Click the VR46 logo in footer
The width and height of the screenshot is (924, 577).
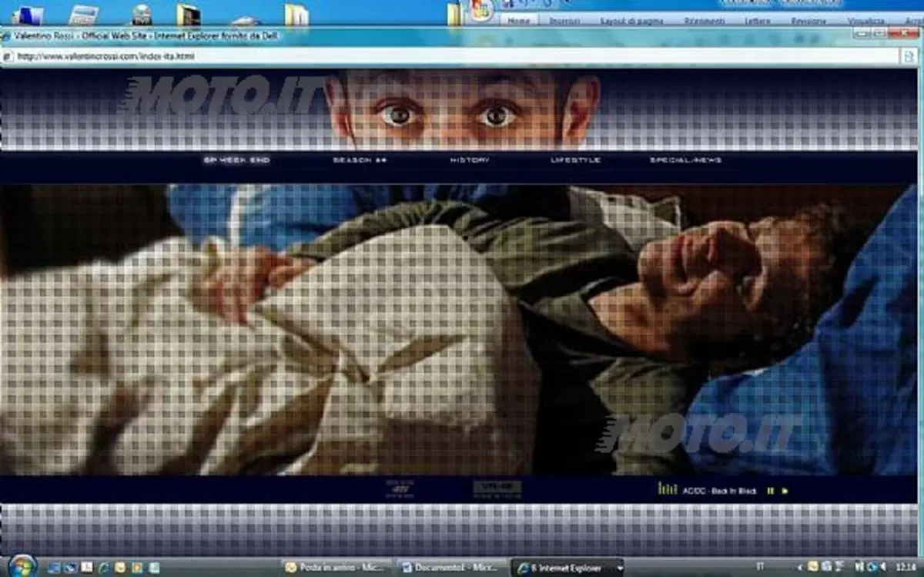[x=497, y=488]
